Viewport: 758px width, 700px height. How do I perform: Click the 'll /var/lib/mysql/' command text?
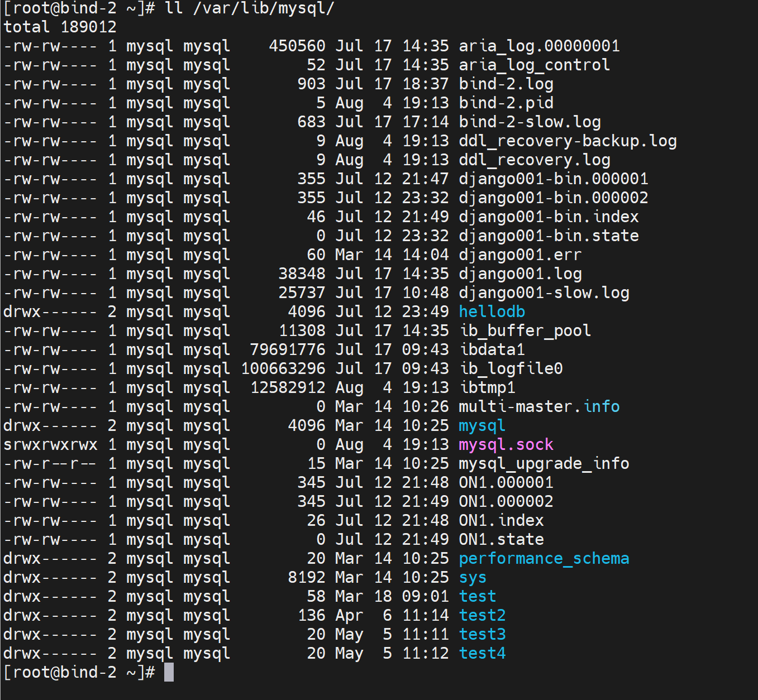click(x=249, y=8)
